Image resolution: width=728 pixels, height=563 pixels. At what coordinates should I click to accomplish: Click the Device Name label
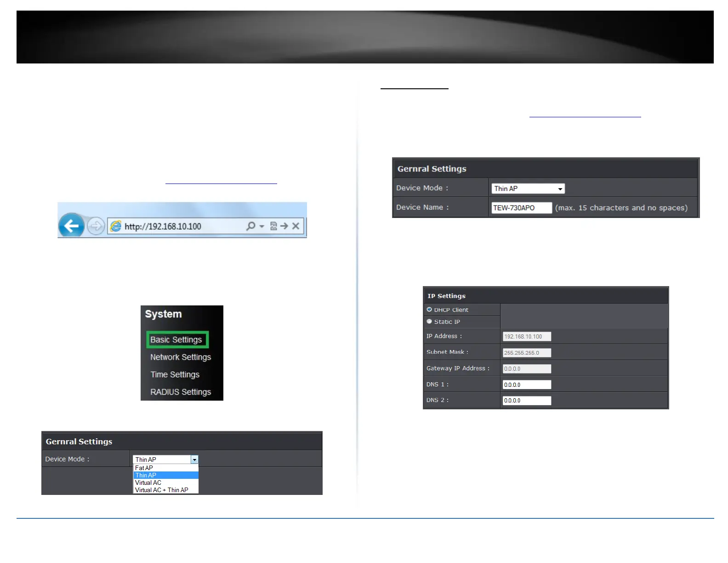point(422,207)
